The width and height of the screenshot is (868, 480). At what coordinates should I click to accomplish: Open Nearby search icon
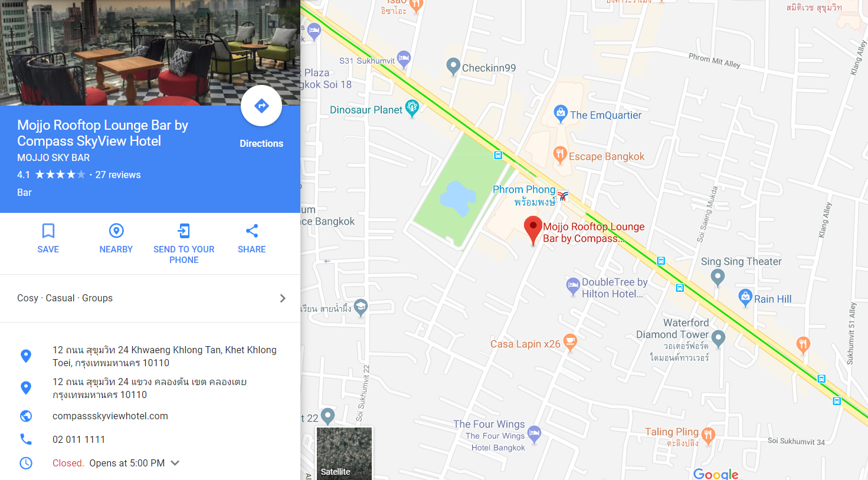[116, 231]
